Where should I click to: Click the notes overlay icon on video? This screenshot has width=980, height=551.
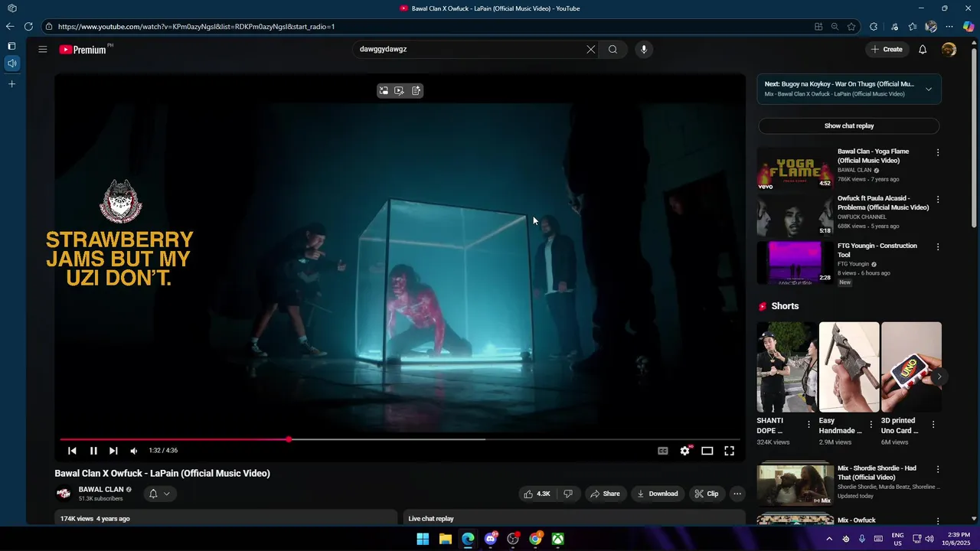(x=416, y=90)
